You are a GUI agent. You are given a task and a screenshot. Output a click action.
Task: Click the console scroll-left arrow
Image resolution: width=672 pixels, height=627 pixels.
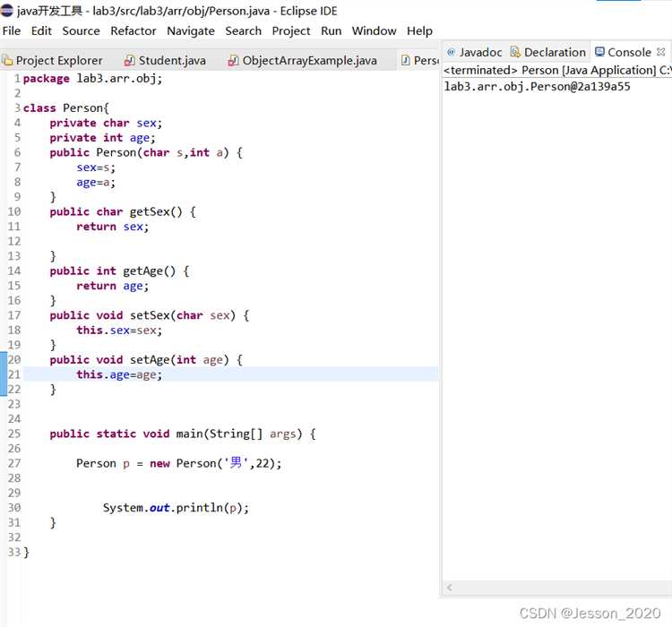(x=449, y=588)
